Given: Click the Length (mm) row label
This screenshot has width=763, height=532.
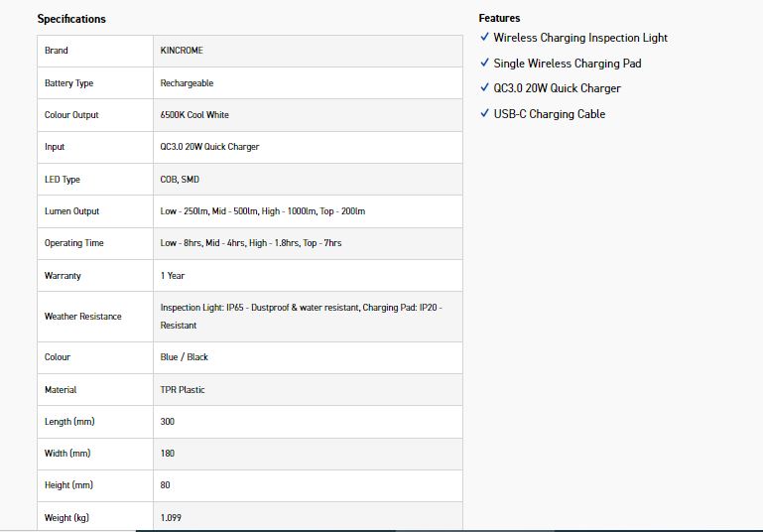Looking at the screenshot, I should pyautogui.click(x=69, y=422).
